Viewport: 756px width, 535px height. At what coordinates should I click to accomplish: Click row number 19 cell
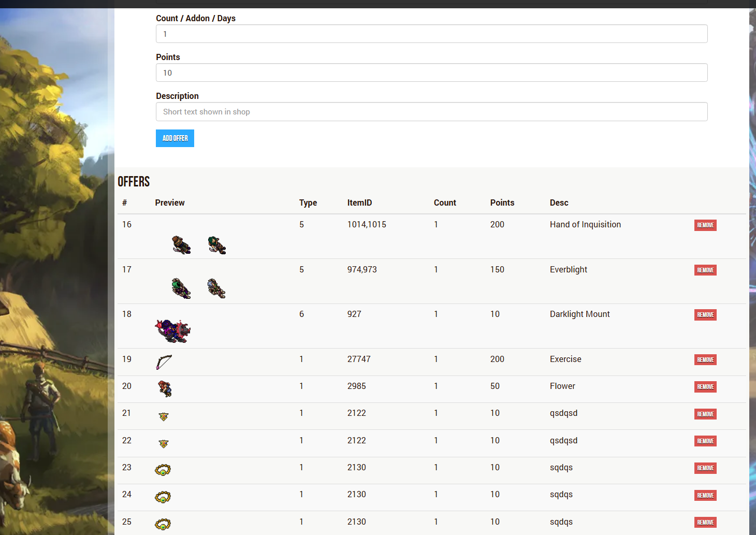[127, 359]
